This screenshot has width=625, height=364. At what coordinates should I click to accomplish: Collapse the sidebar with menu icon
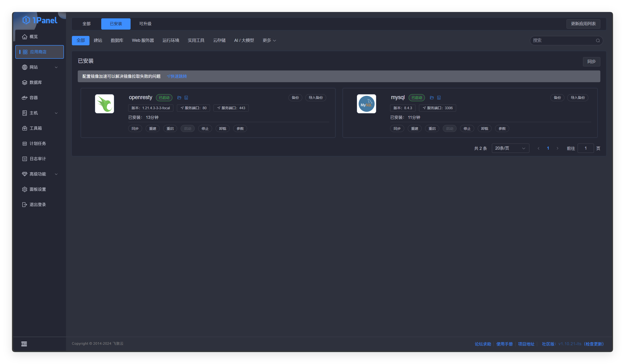tap(24, 344)
